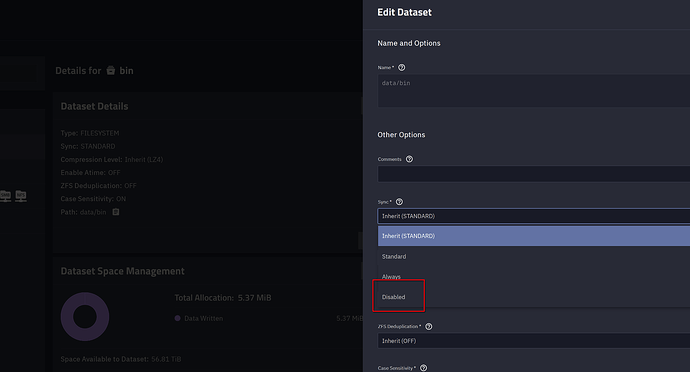Viewport: 690px width, 372px height.
Task: Click the Name field showing data/bin
Action: pos(534,91)
